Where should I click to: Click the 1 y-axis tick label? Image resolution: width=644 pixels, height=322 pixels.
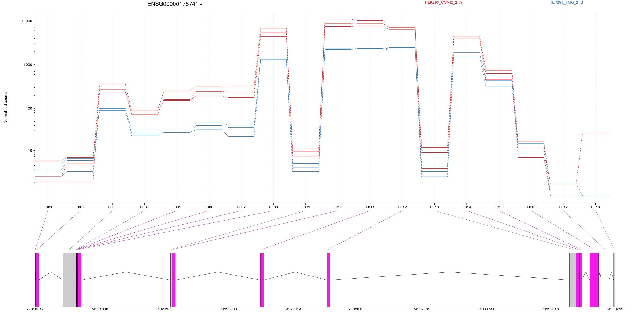coord(31,183)
